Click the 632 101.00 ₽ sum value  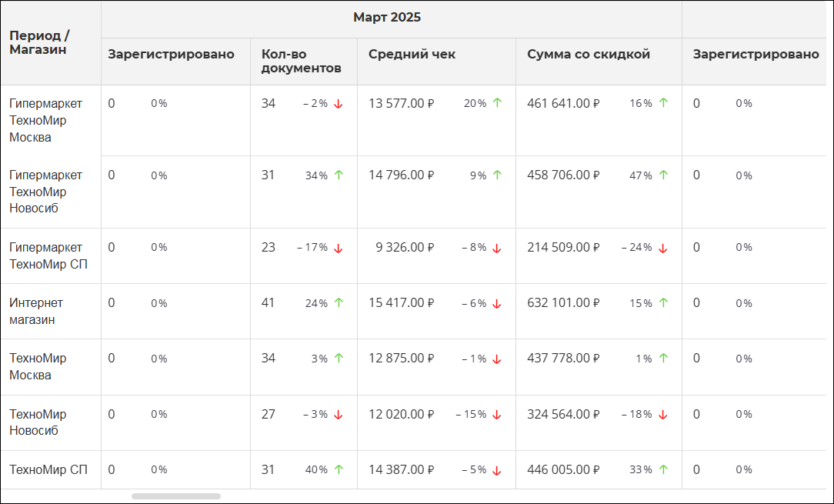point(563,303)
